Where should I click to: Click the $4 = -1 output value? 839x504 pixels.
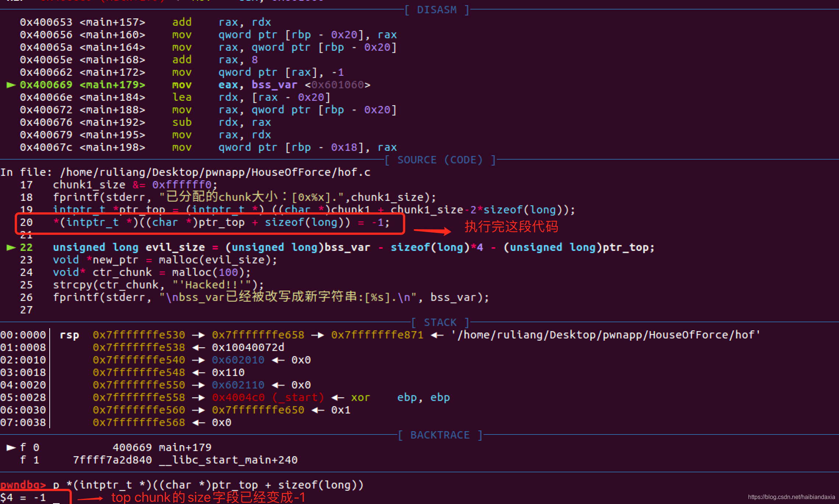[x=23, y=498]
